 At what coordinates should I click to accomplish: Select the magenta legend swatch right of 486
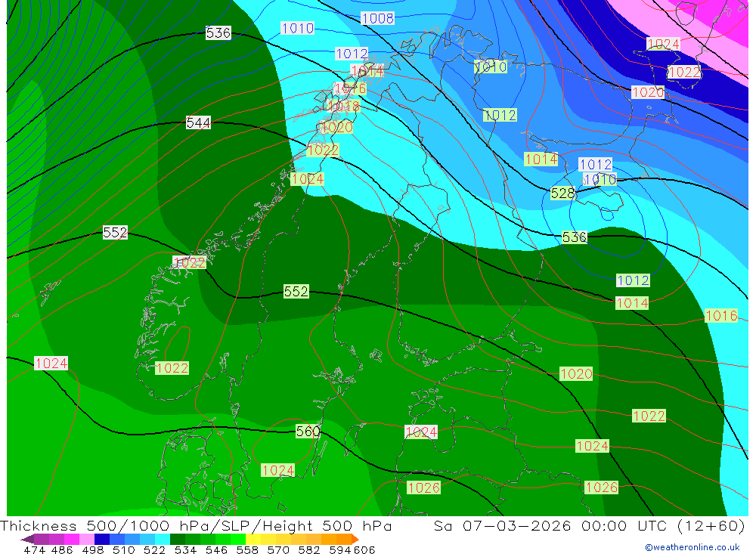point(72,539)
